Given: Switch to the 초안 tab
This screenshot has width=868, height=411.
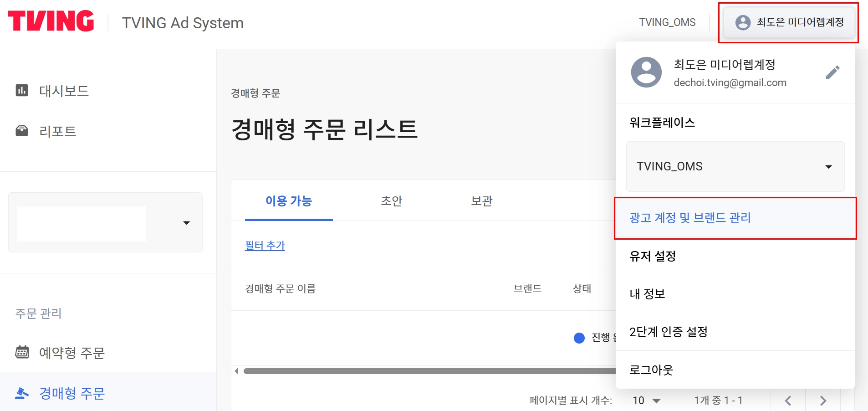Looking at the screenshot, I should coord(391,201).
